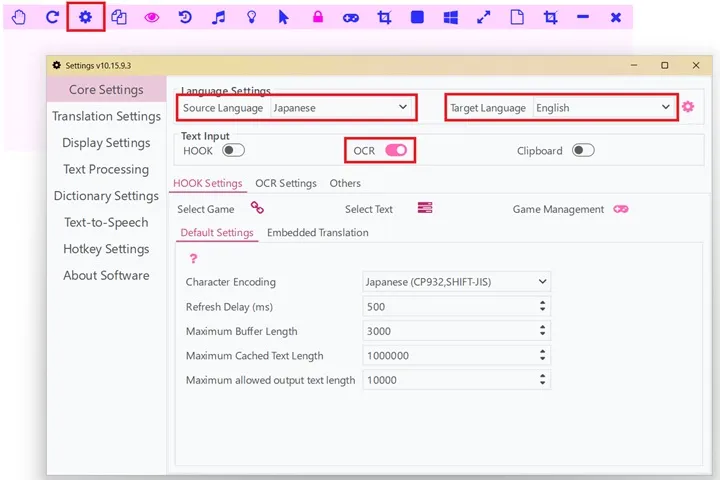
Task: Select the mouse pointer icon in toolbar
Action: [x=284, y=17]
